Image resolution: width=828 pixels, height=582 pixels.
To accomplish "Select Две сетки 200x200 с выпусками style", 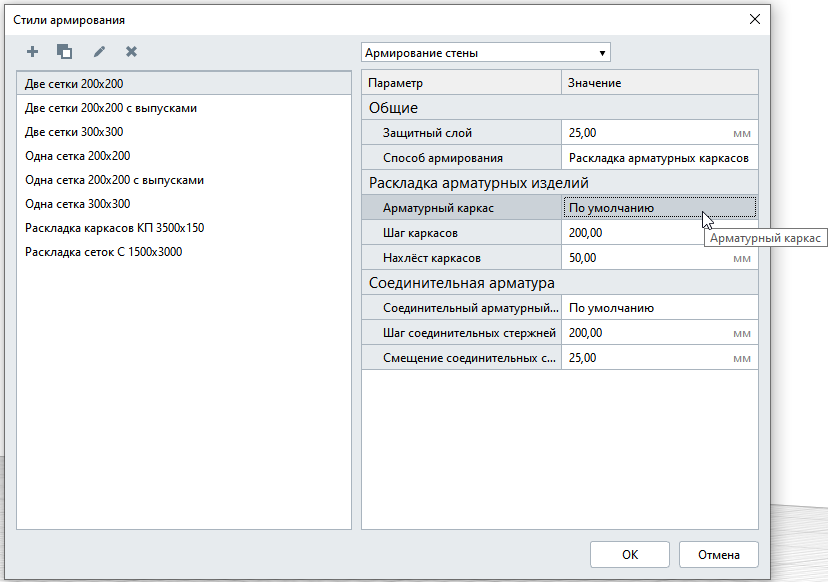I will [110, 108].
